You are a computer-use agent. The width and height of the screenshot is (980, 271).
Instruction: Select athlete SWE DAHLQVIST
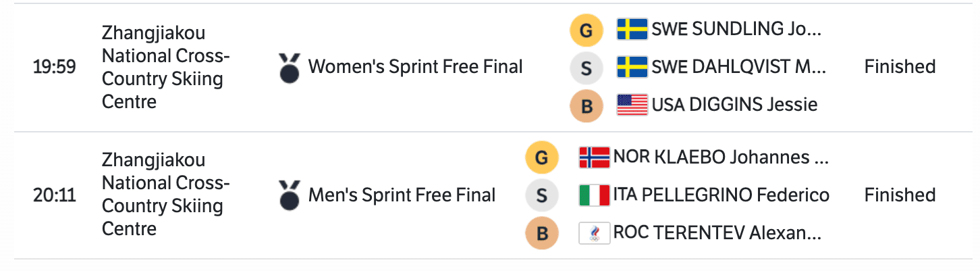point(738,68)
